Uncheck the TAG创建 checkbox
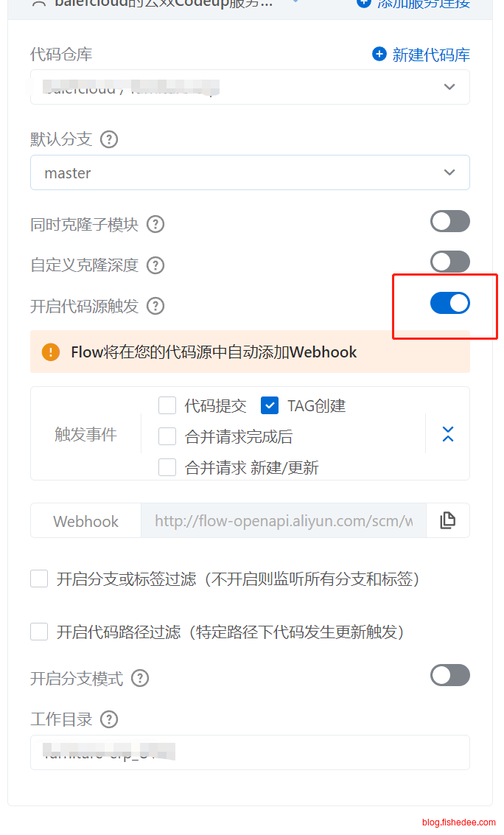Image resolution: width=504 pixels, height=835 pixels. point(270,405)
